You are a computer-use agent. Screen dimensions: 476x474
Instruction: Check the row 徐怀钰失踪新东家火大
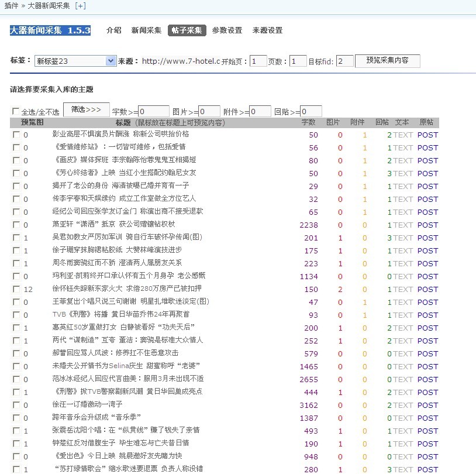[16, 289]
